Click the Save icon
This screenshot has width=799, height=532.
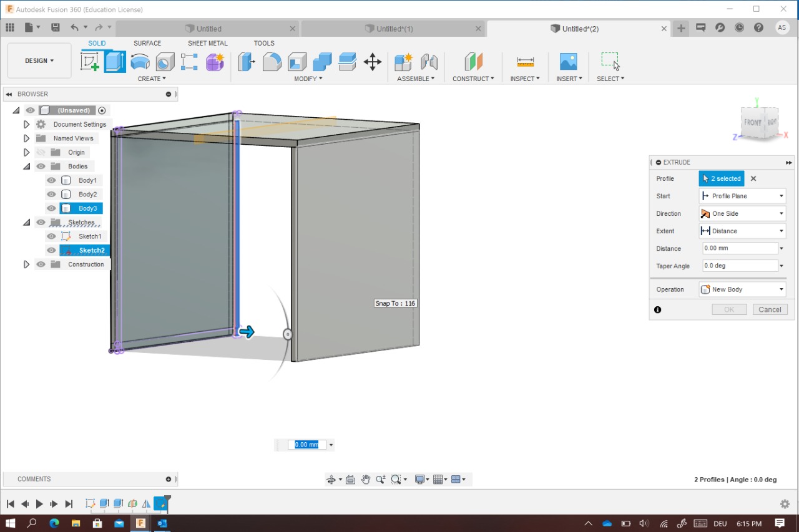tap(56, 28)
